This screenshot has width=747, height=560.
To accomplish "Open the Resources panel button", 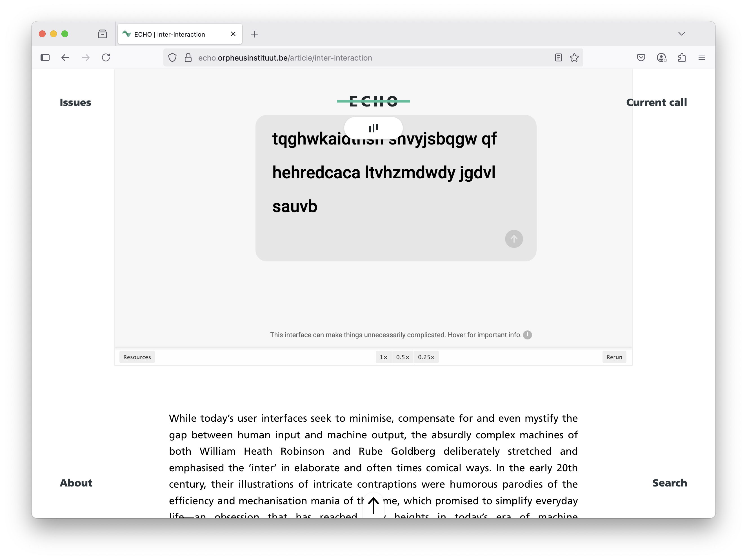I will coord(137,357).
